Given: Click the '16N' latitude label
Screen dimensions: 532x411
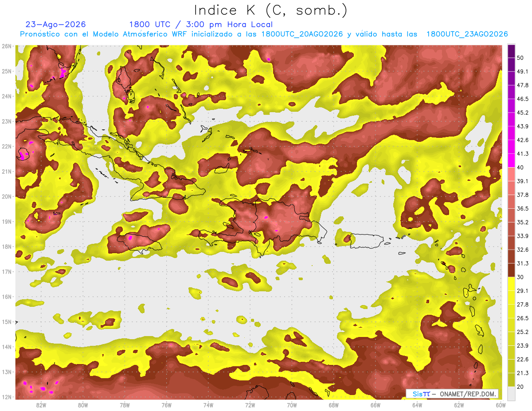Looking at the screenshot, I should click(x=6, y=297).
